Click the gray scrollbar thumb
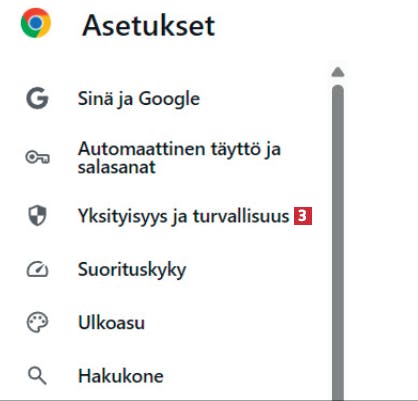418x401 pixels. (338, 243)
